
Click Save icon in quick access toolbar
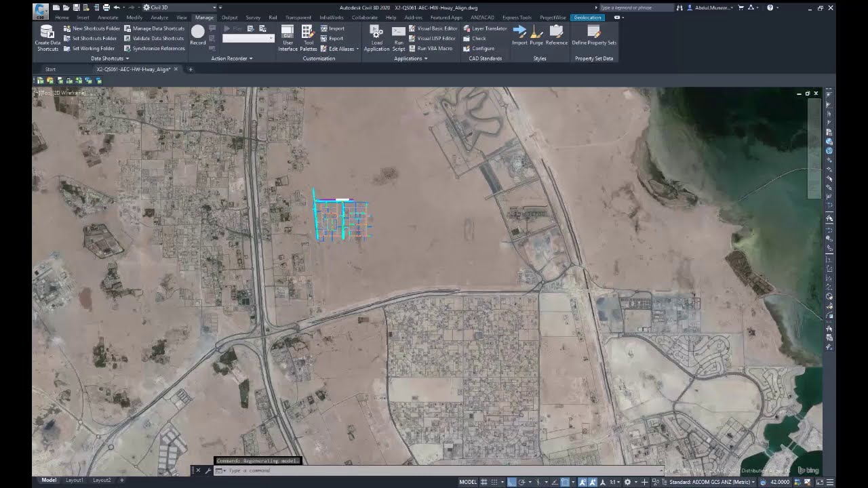click(x=76, y=7)
